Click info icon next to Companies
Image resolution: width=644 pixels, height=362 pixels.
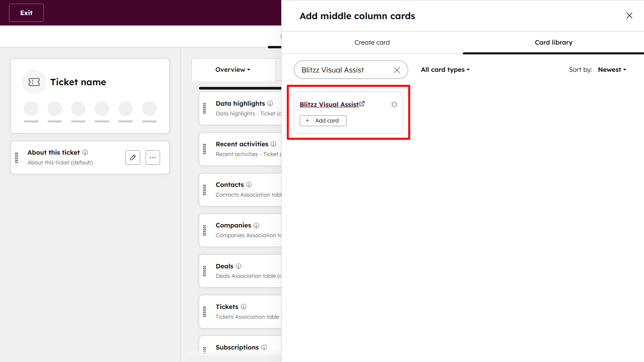[257, 226]
